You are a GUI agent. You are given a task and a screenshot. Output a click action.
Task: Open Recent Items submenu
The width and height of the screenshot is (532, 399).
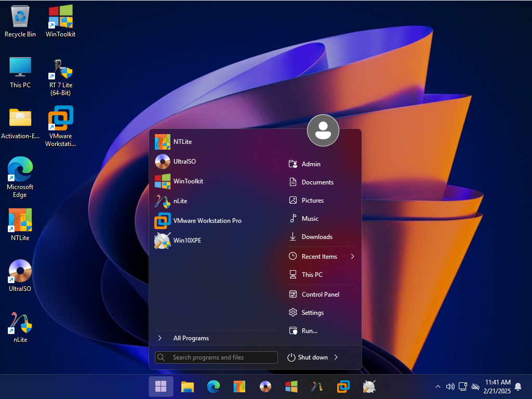tap(321, 257)
